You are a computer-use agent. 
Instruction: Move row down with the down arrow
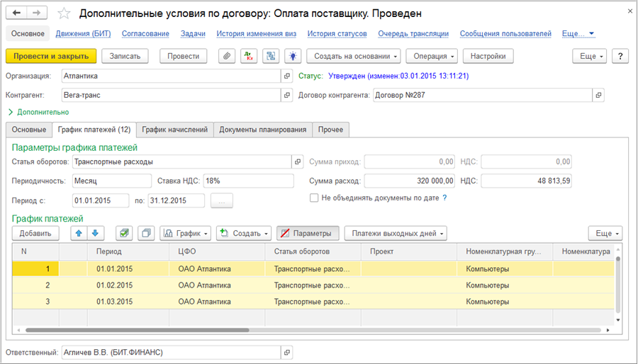[96, 233]
